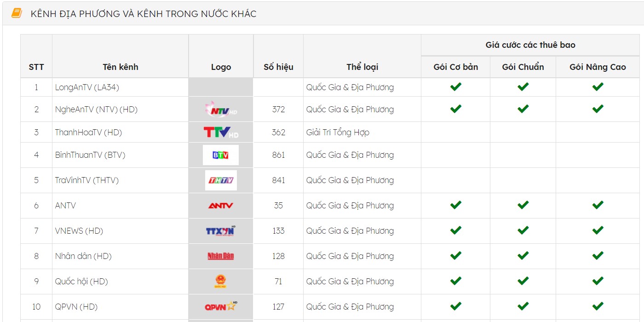Click the orange book icon beside section title
The image size is (644, 322).
click(17, 13)
